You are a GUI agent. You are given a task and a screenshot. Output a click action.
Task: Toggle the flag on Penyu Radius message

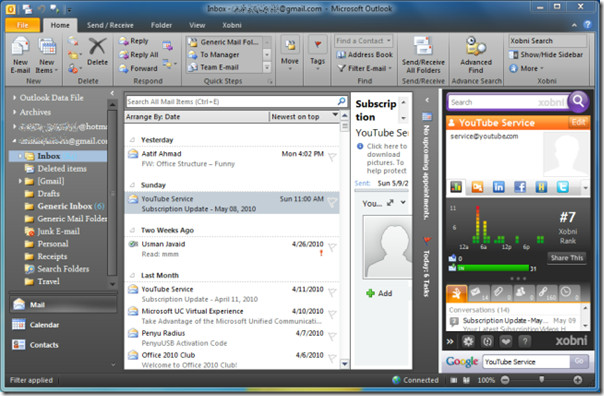[332, 336]
